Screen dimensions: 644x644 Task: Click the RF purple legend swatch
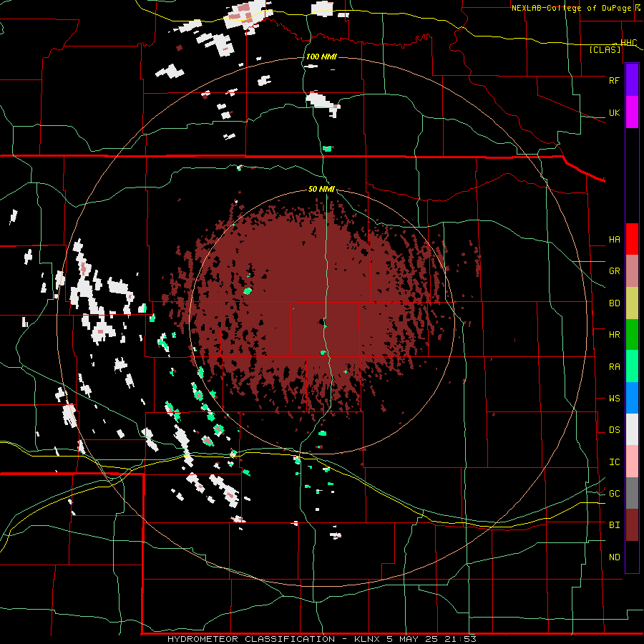tap(632, 80)
